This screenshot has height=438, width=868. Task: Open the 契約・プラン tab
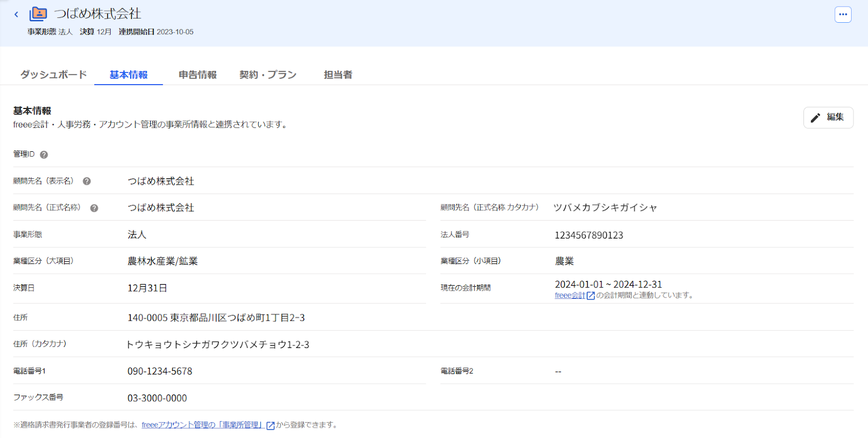pyautogui.click(x=268, y=75)
